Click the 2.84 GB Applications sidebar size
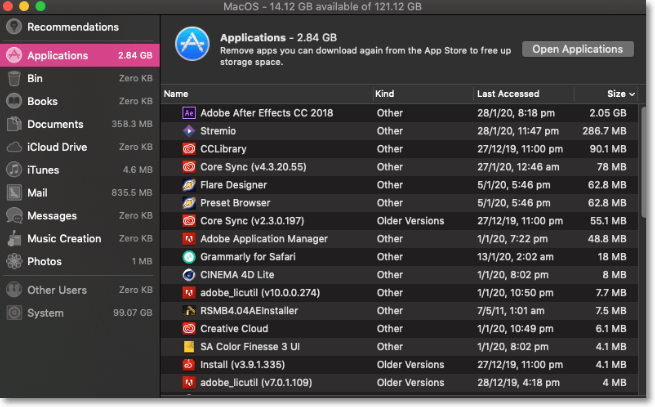The image size is (655, 407). click(135, 55)
